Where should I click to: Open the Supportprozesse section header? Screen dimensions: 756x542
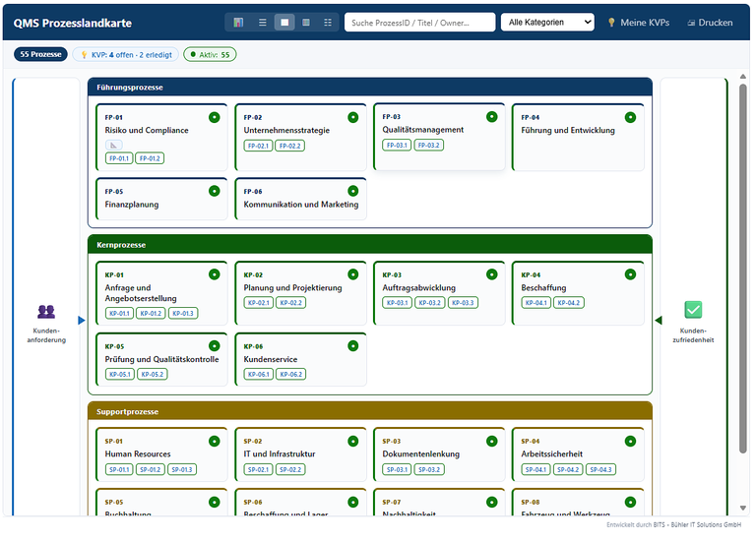[370, 411]
